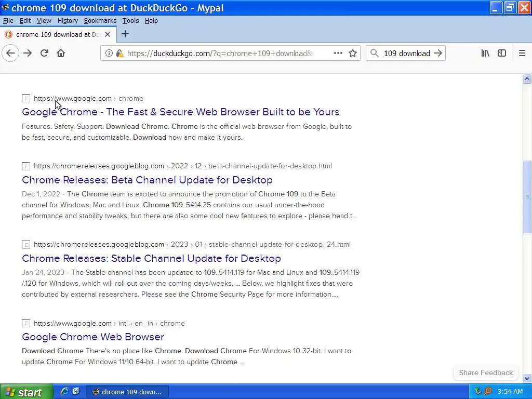Click the forward navigation arrow
The width and height of the screenshot is (532, 399).
coord(28,54)
